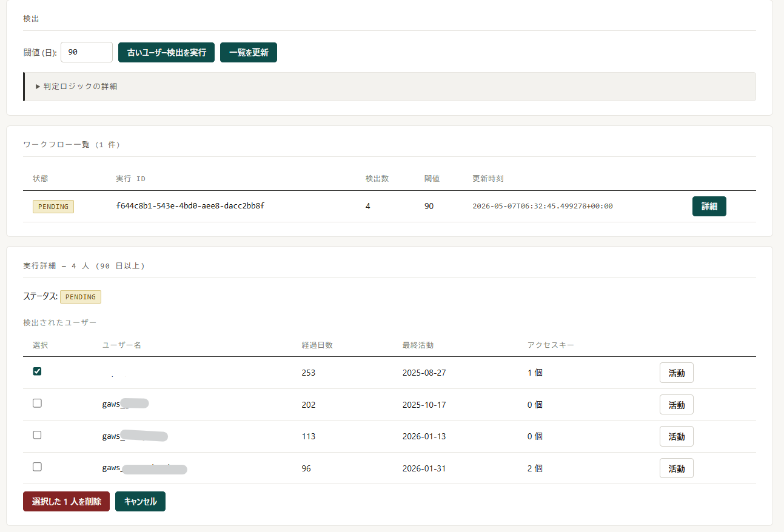Click 選択した 1 人を削除 button

click(66, 501)
